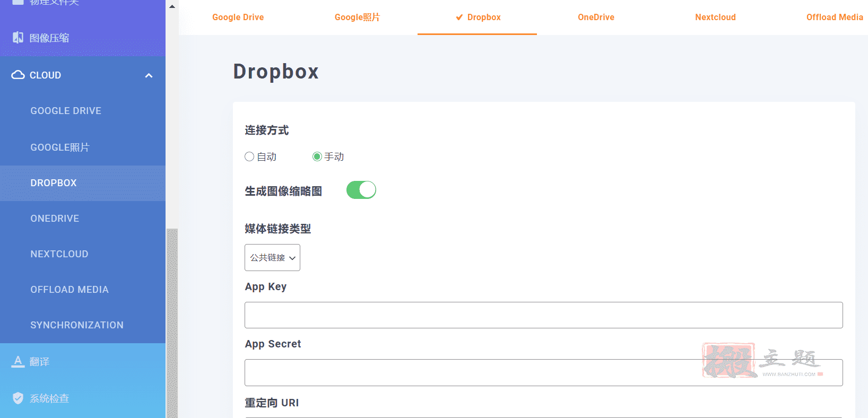Collapse the CLOUD section chevron
Viewport: 868px width, 418px height.
[x=149, y=75]
